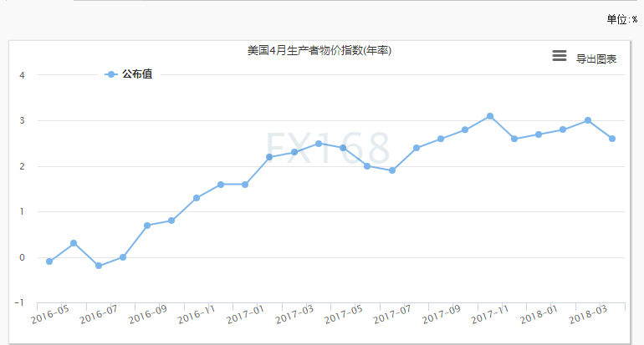This screenshot has height=345, width=644.
Task: Click the 2016-09 x-axis label
Action: point(148,315)
